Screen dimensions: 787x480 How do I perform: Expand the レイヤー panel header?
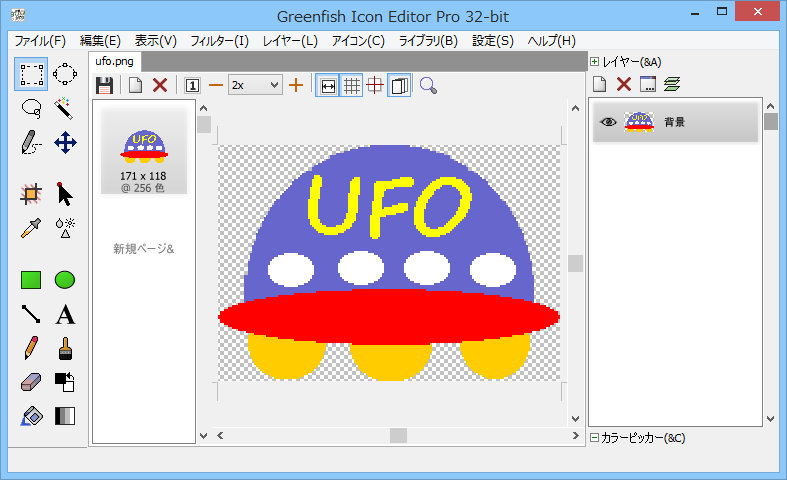coord(595,62)
